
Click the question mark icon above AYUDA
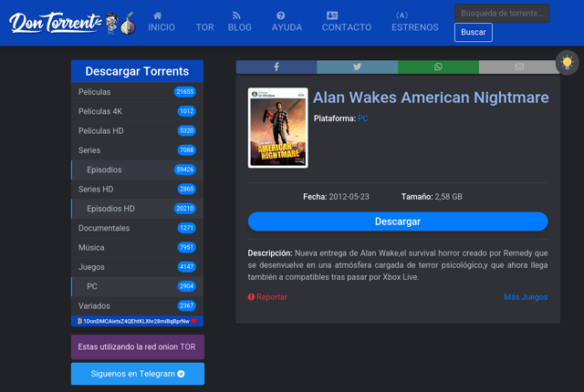point(281,15)
